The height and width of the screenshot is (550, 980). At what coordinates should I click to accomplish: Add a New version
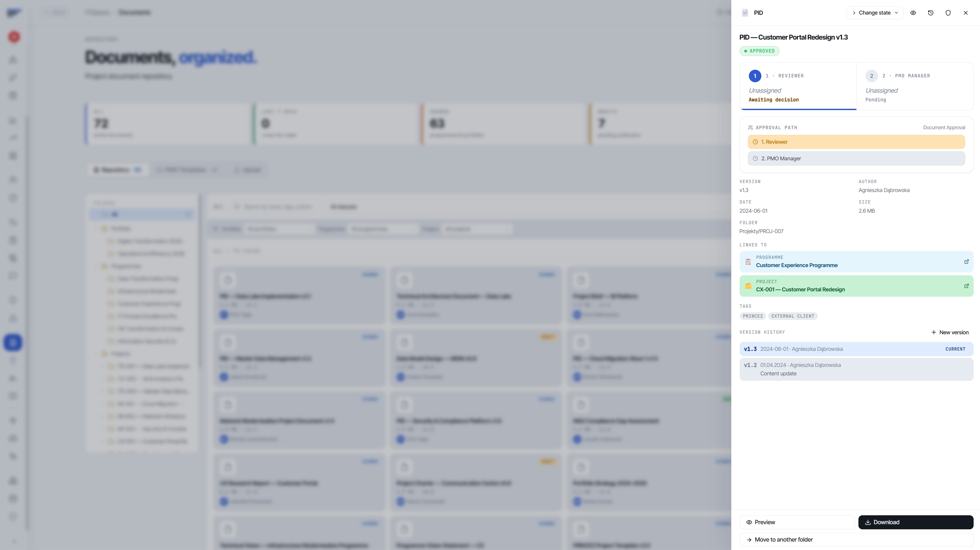point(950,332)
